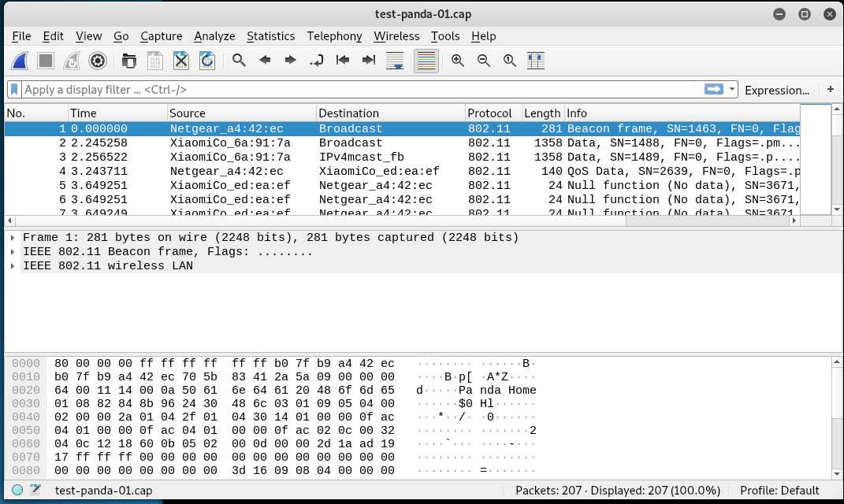Reload this capture file icon

tap(207, 61)
